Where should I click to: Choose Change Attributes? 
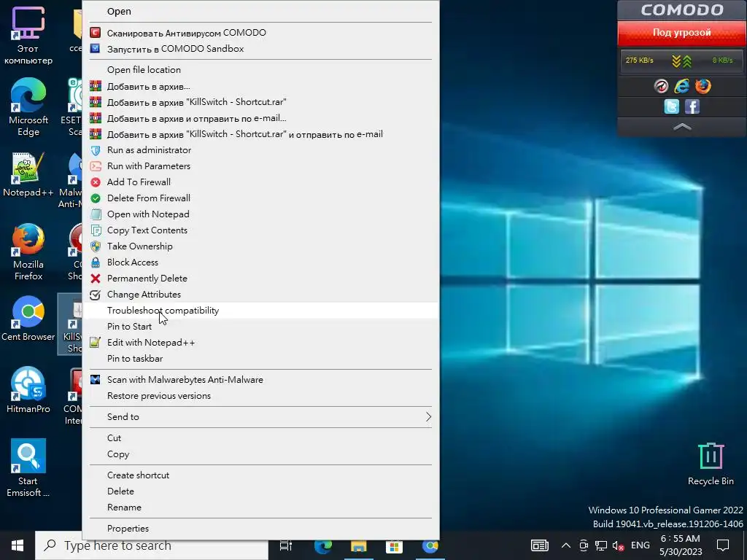[260, 295]
